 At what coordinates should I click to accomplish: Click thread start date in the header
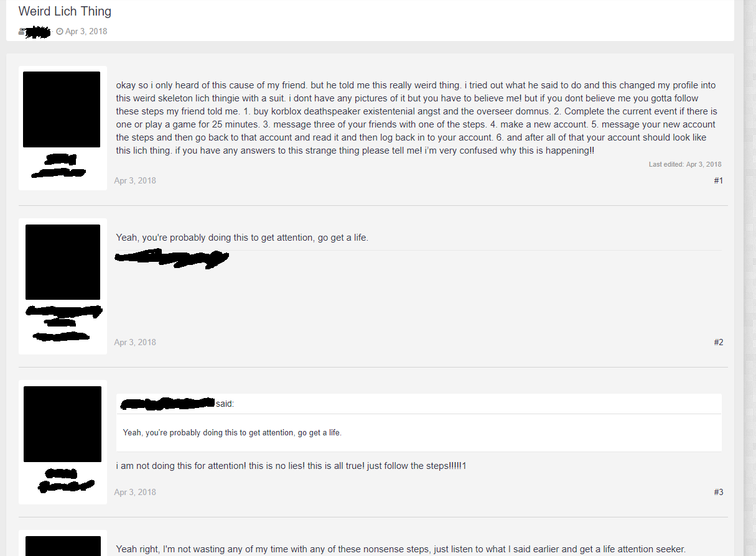point(86,32)
